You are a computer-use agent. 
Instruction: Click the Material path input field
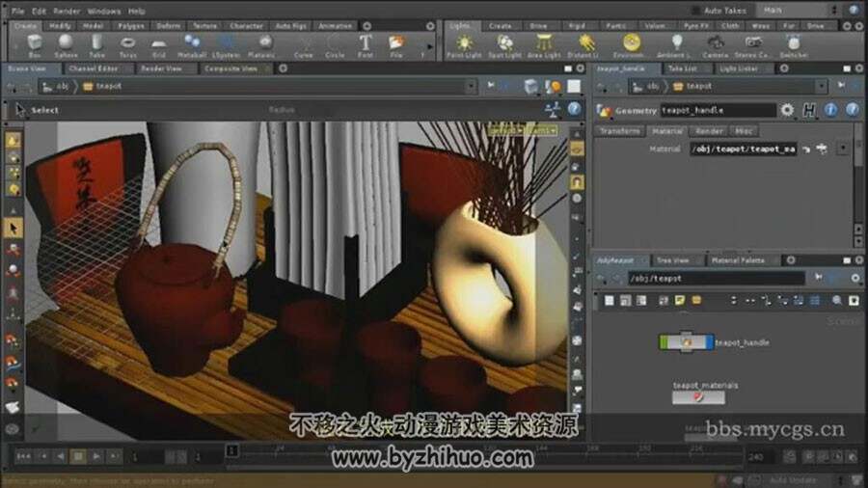(x=743, y=149)
